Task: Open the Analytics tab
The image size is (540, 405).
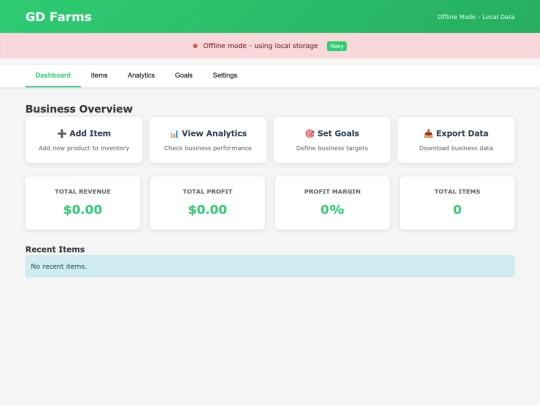Action: pos(141,75)
